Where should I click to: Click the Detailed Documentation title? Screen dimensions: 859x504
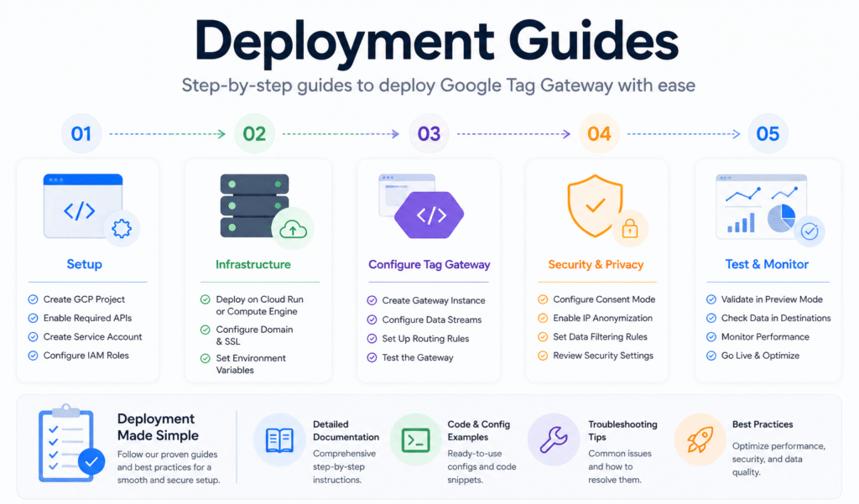pyautogui.click(x=346, y=430)
